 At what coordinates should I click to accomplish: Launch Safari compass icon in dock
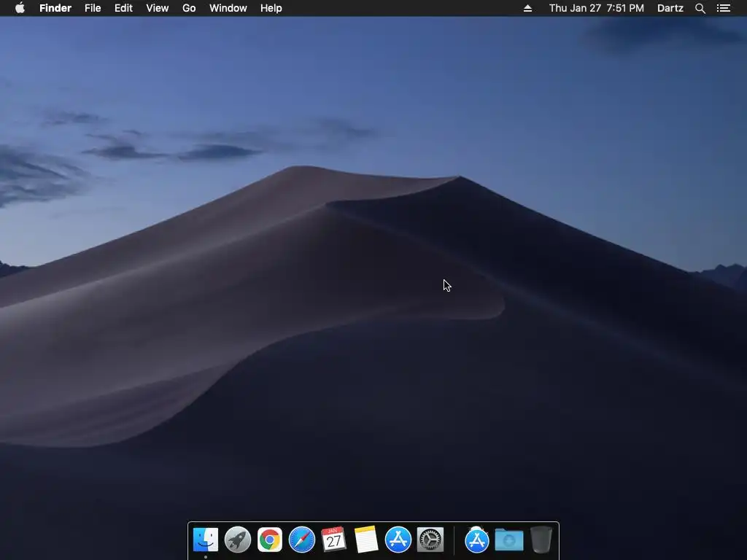[x=301, y=540]
